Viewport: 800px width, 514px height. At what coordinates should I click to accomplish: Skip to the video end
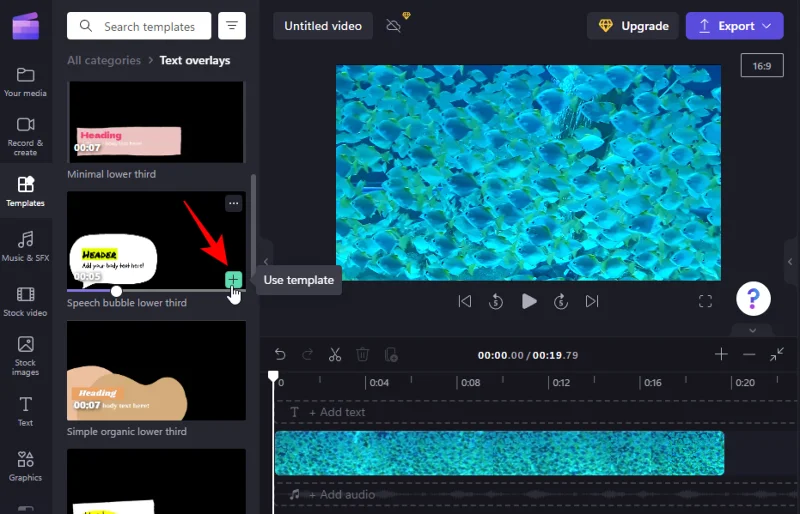pos(592,302)
